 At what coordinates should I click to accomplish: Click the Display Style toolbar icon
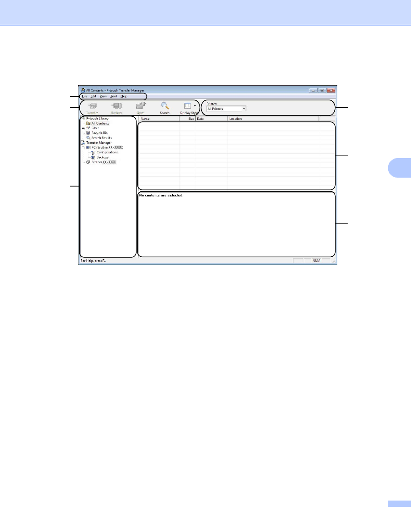(x=187, y=106)
